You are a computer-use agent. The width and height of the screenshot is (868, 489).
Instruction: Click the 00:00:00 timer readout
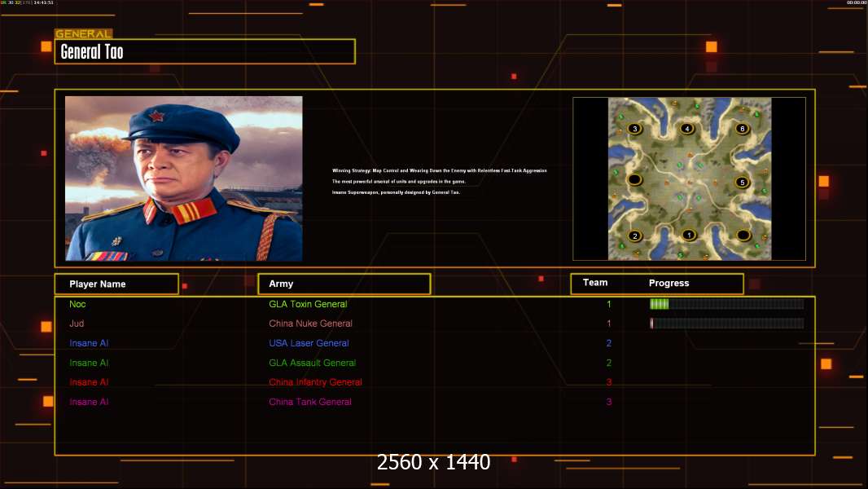pyautogui.click(x=857, y=2)
